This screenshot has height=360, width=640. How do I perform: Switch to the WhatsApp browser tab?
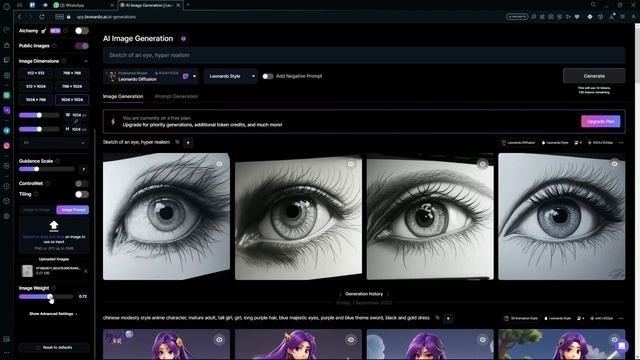84,5
